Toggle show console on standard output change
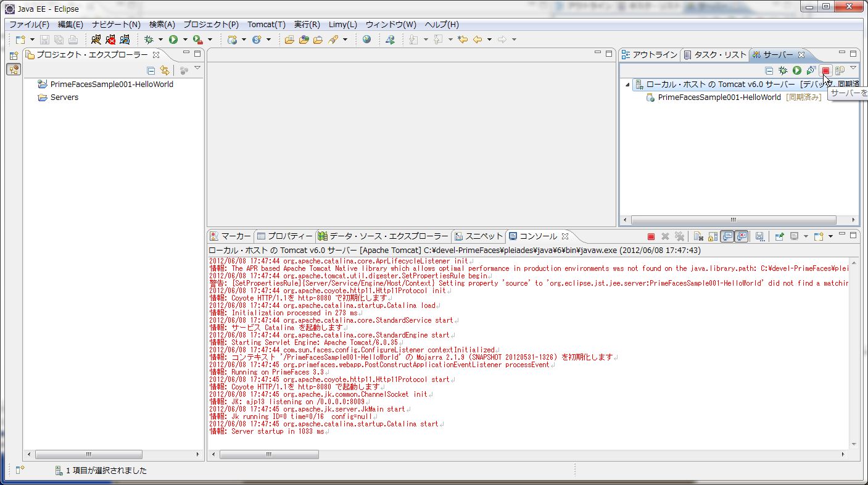 (727, 236)
